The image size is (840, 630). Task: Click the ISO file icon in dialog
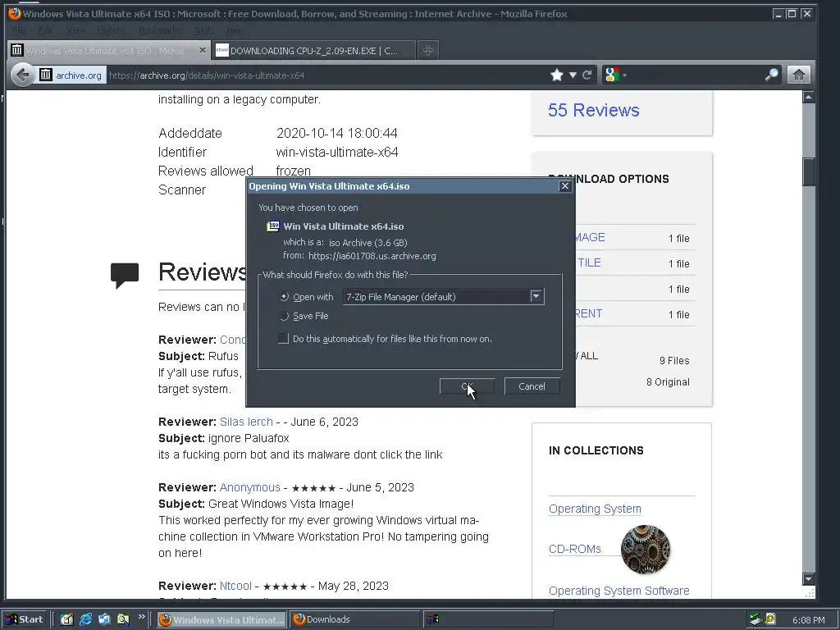pos(273,226)
